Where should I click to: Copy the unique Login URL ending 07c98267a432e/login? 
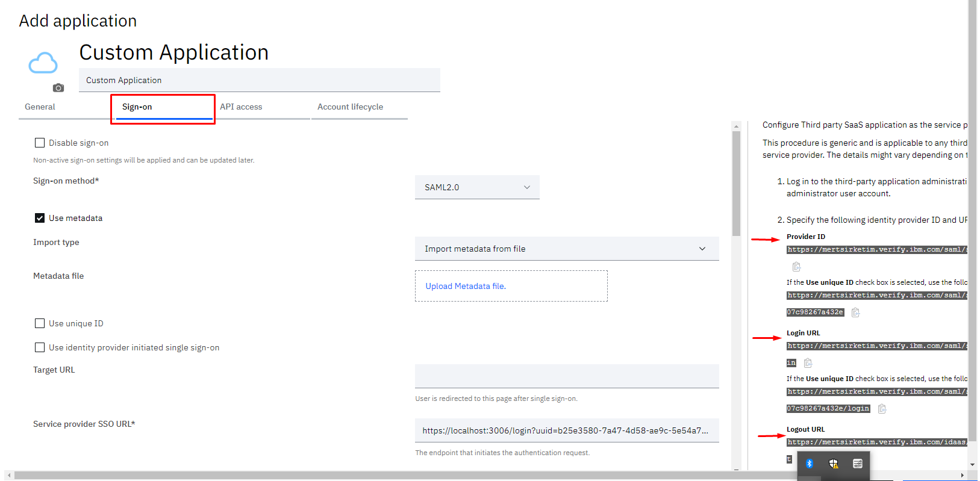point(882,409)
